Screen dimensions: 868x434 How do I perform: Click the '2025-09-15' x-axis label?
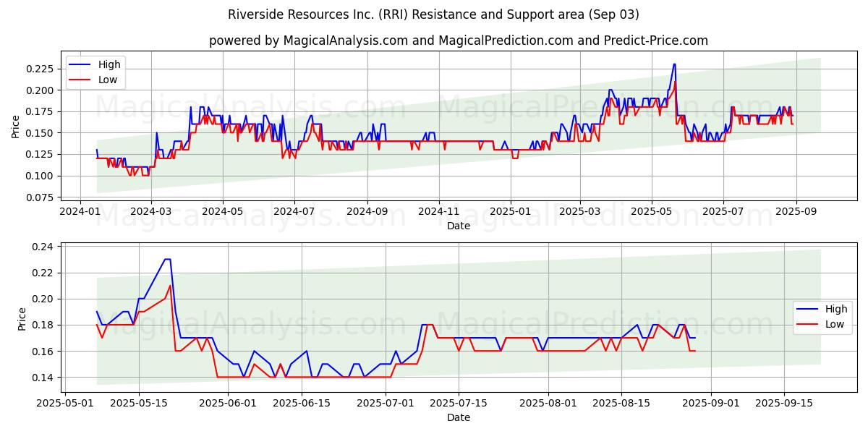click(783, 403)
